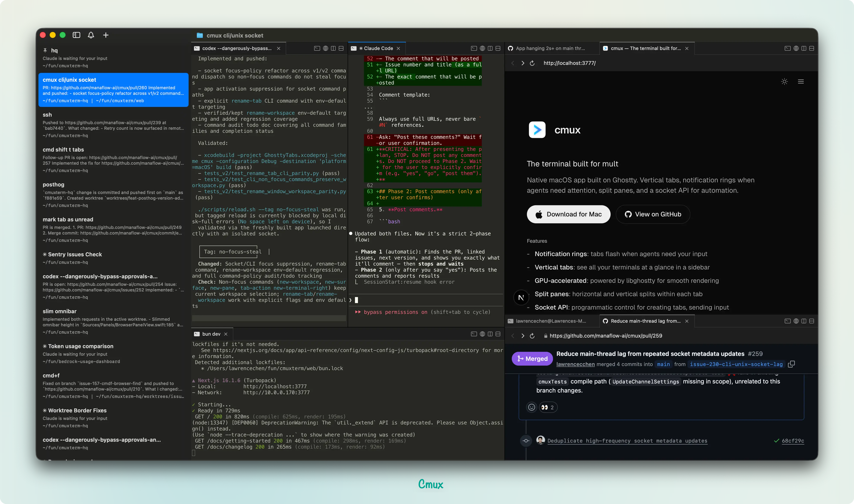The image size is (854, 504).
Task: Open the hamburger menu on the cmux page
Action: [x=801, y=81]
